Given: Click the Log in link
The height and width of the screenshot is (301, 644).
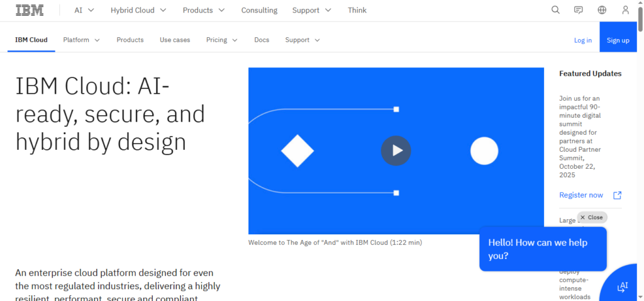Looking at the screenshot, I should point(582,40).
